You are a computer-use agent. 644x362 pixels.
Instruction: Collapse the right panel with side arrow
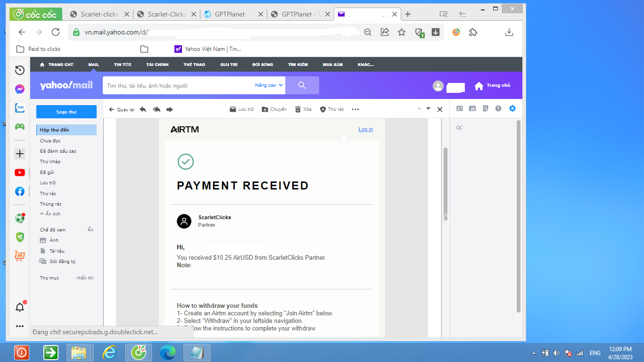coord(446,218)
